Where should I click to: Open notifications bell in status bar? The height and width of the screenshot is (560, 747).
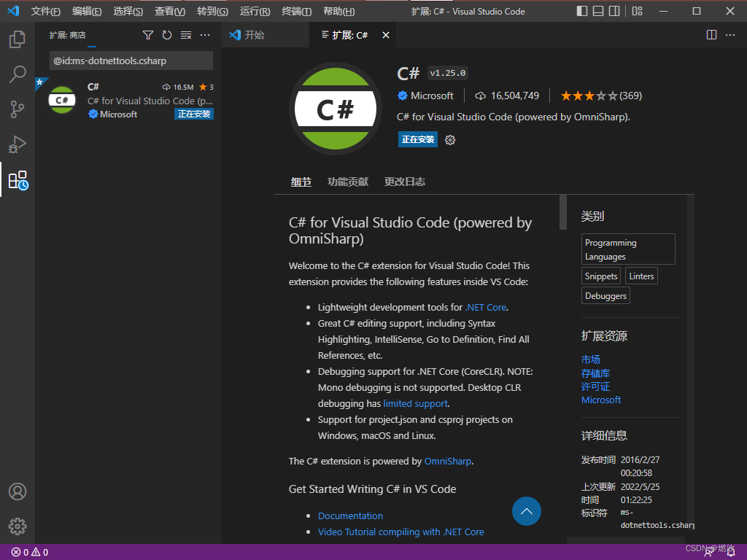click(731, 553)
